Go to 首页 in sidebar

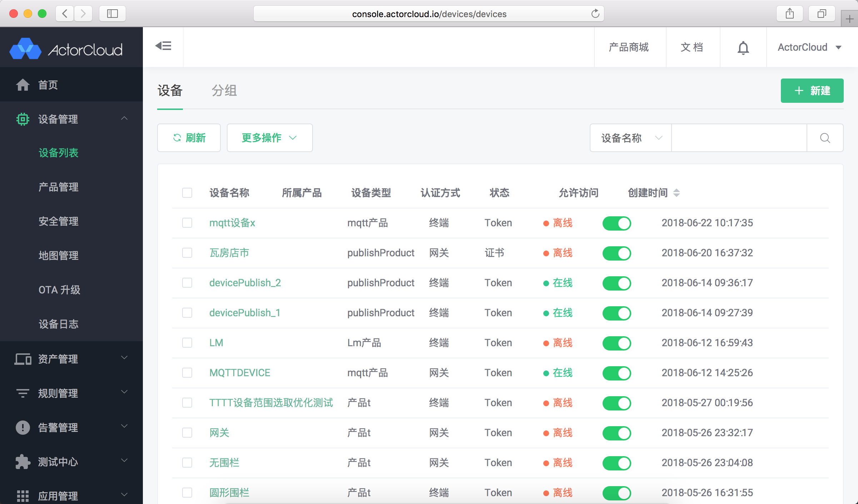(x=48, y=85)
